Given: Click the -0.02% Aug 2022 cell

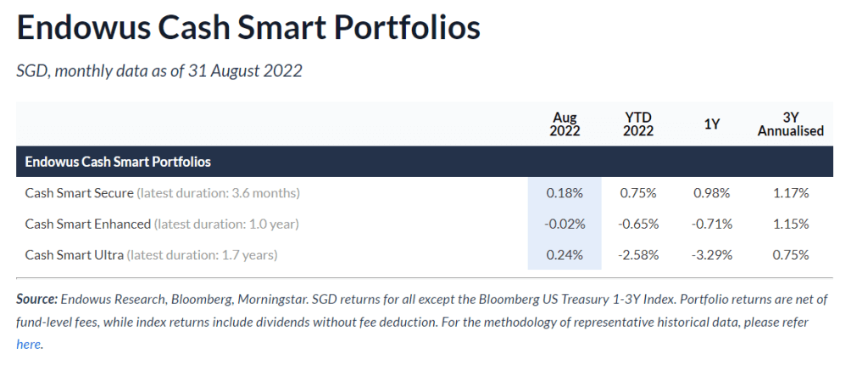Looking at the screenshot, I should click(x=565, y=224).
